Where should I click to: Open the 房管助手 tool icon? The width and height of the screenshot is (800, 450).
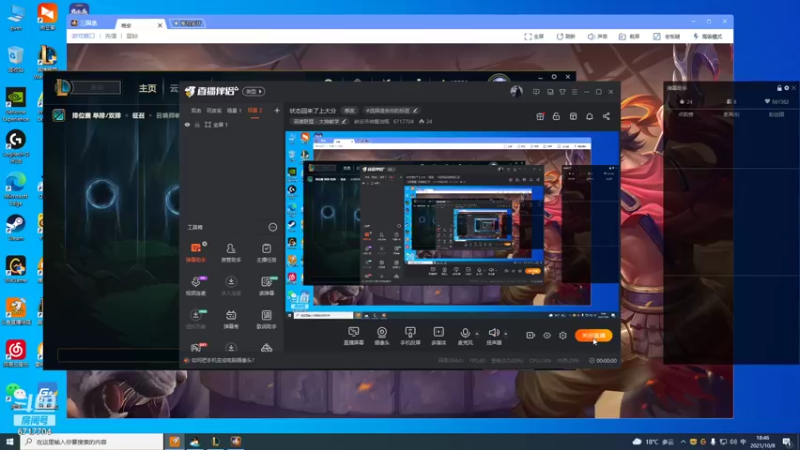pos(231,252)
